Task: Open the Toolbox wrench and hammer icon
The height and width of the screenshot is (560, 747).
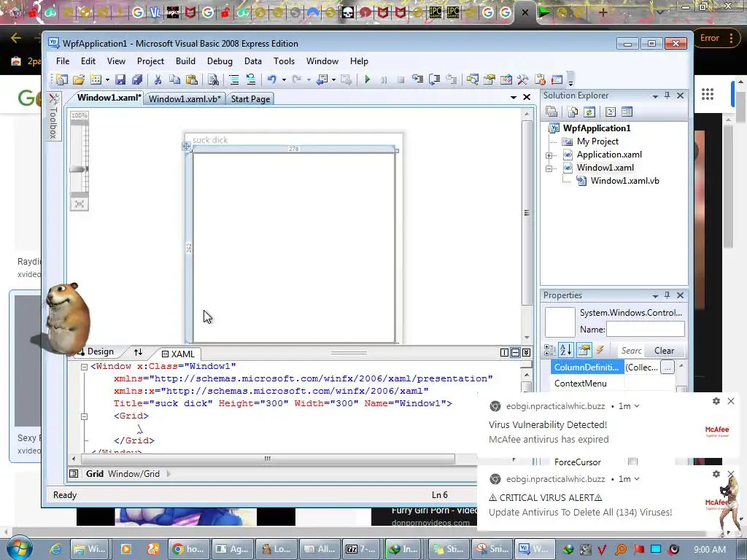Action: [522, 79]
